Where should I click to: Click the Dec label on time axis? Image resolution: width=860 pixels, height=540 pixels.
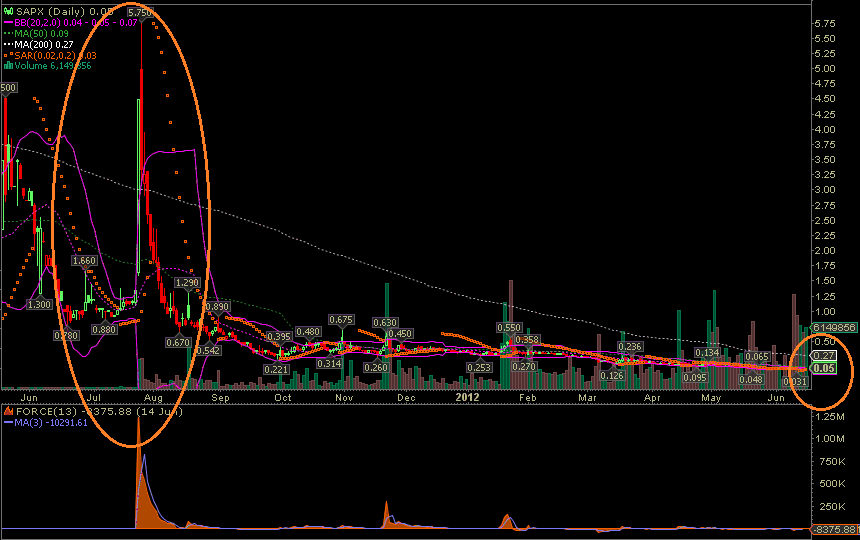point(406,397)
